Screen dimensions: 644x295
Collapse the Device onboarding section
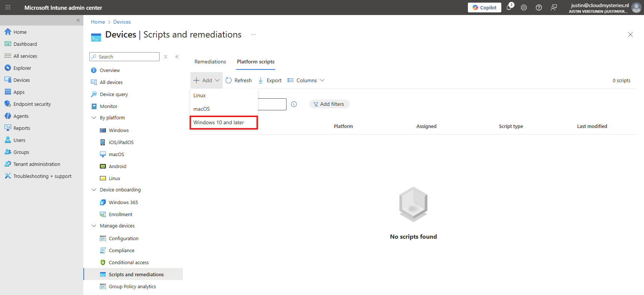[x=94, y=190]
